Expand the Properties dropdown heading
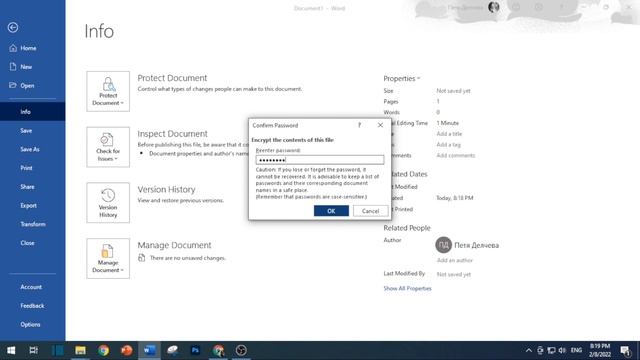 401,78
